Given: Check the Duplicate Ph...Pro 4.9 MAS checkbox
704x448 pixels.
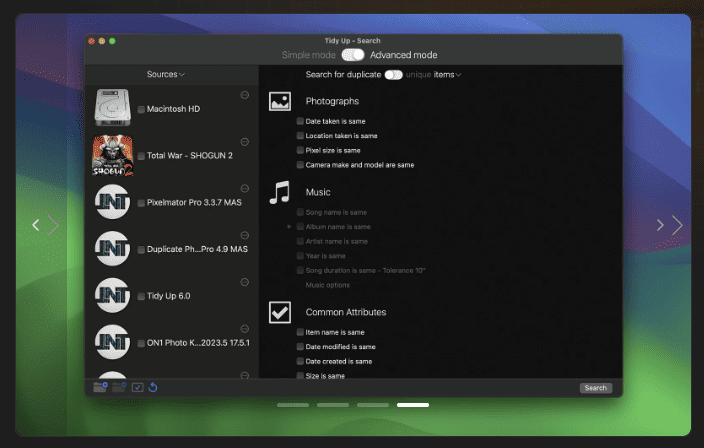Looking at the screenshot, I should click(x=141, y=250).
